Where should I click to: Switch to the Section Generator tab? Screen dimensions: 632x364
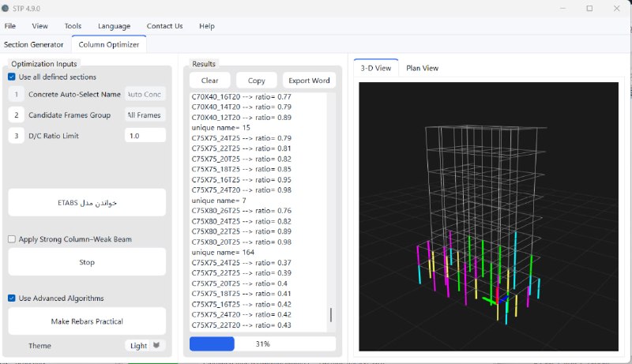coord(34,45)
